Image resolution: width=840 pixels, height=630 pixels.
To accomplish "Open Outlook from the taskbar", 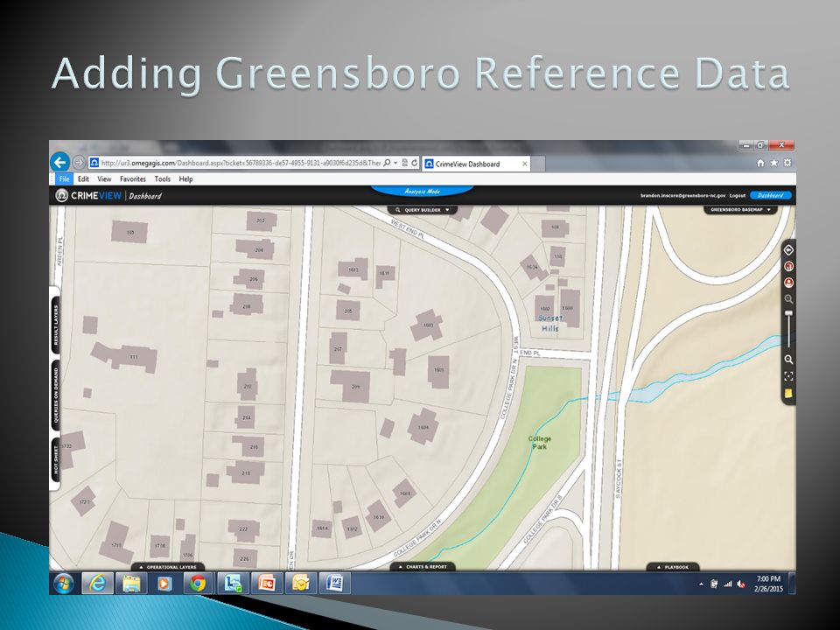I will tap(300, 584).
